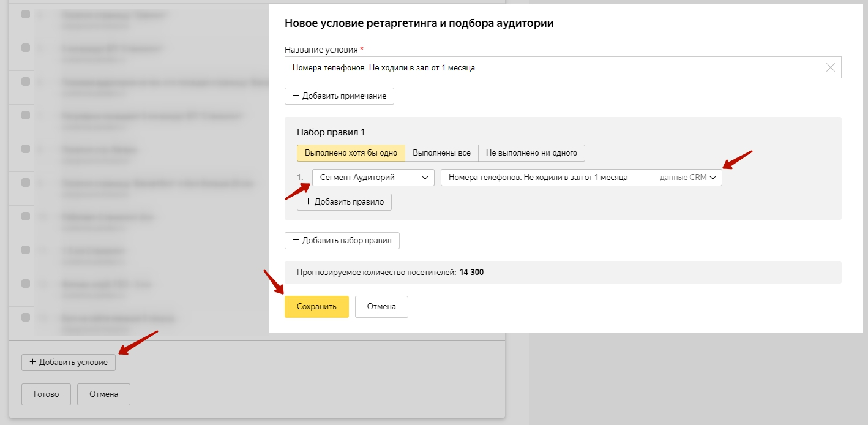The image size is (868, 425).
Task: Switch to the Выполнены все option
Action: coord(441,153)
